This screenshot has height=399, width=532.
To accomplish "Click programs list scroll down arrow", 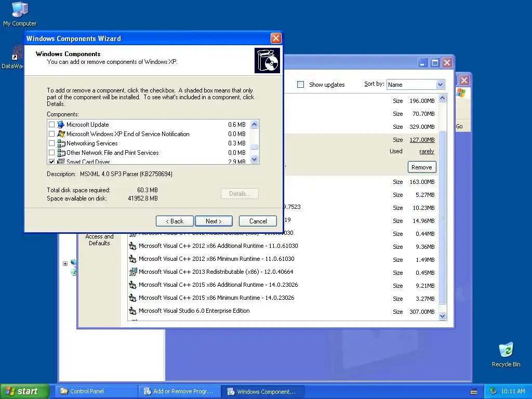I will (442, 316).
